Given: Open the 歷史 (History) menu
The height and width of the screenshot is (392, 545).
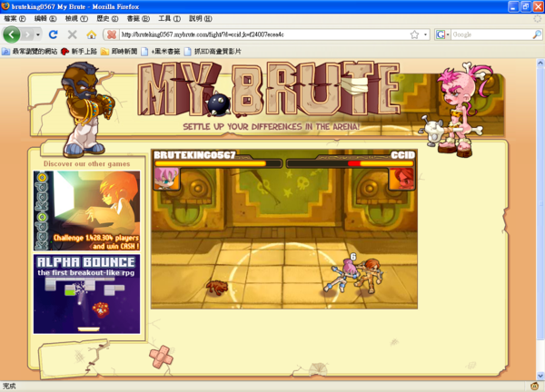Looking at the screenshot, I should [x=107, y=18].
